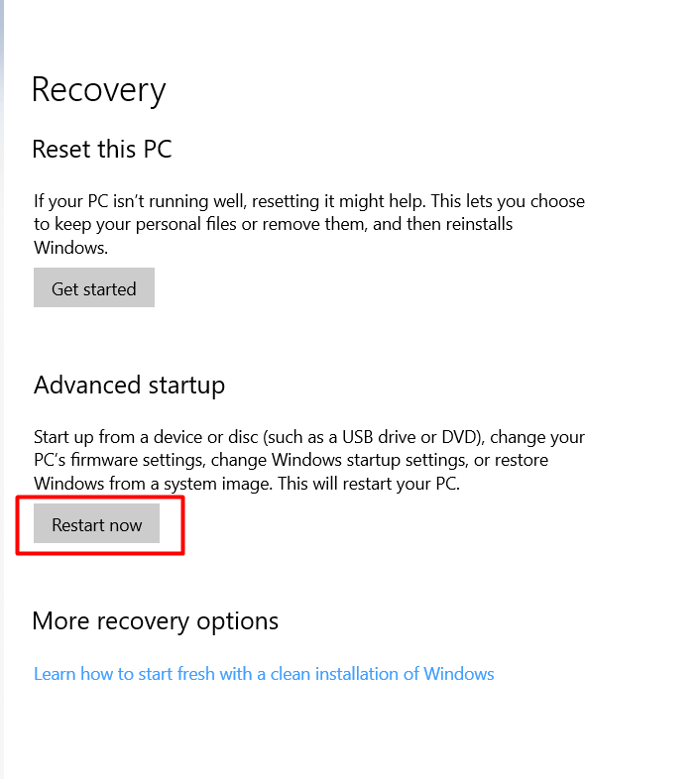Click Restart now under Advanced startup
The height and width of the screenshot is (779, 700).
[96, 523]
